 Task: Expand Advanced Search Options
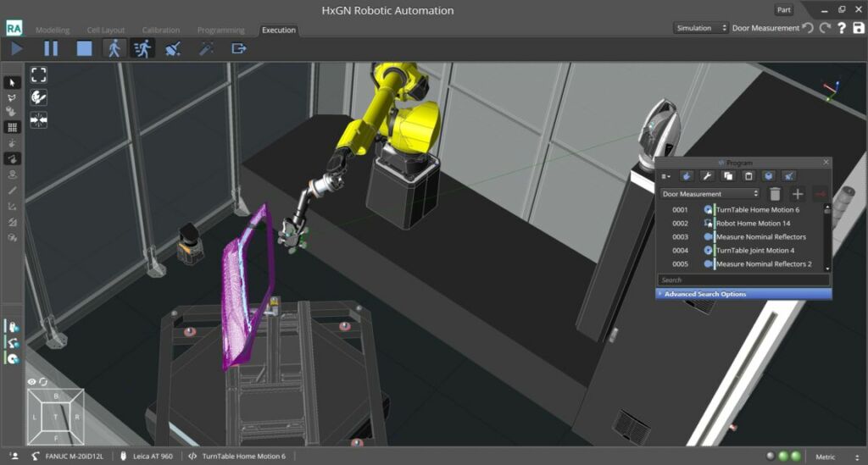705,294
